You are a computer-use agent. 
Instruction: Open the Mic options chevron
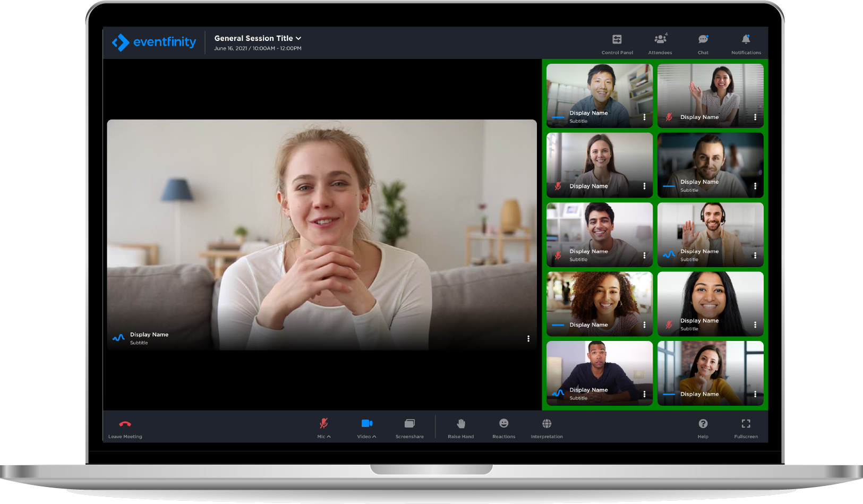[x=329, y=437]
